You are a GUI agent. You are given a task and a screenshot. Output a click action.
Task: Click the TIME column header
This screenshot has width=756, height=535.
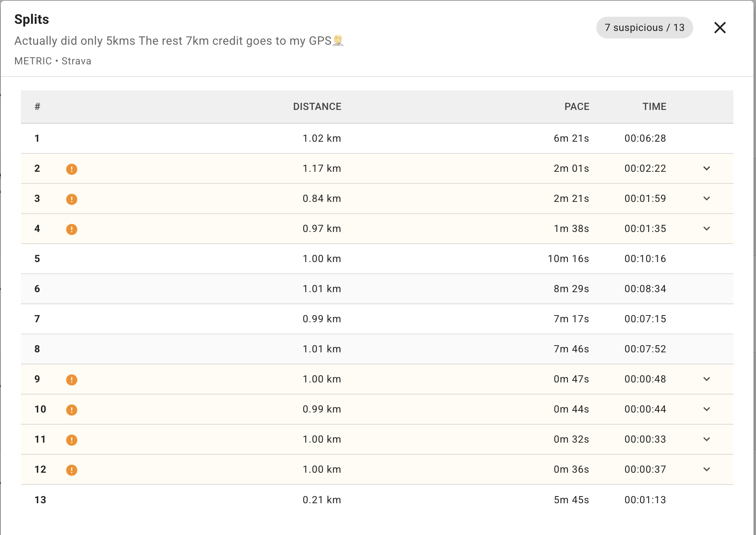pos(654,107)
